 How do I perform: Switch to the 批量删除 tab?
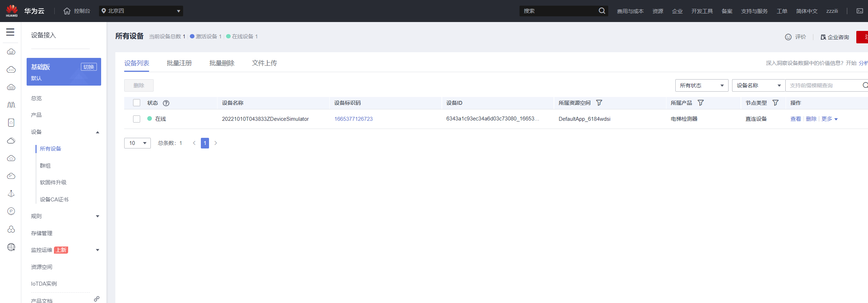click(x=222, y=63)
